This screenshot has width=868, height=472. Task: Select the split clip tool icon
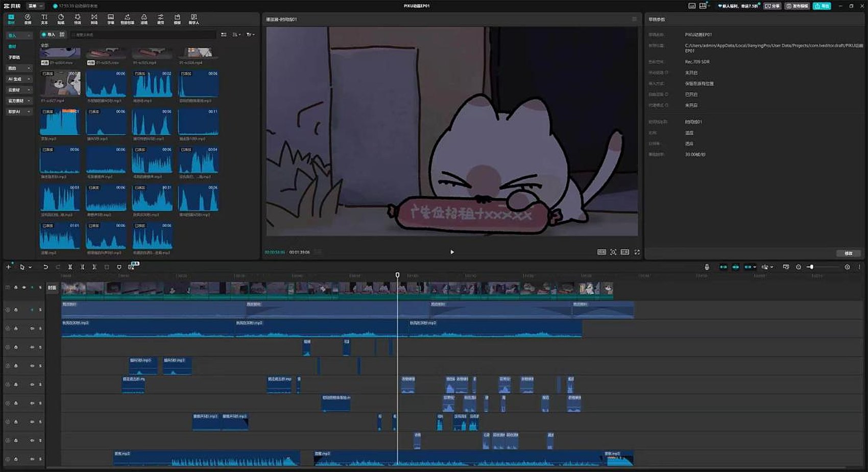coord(70,267)
